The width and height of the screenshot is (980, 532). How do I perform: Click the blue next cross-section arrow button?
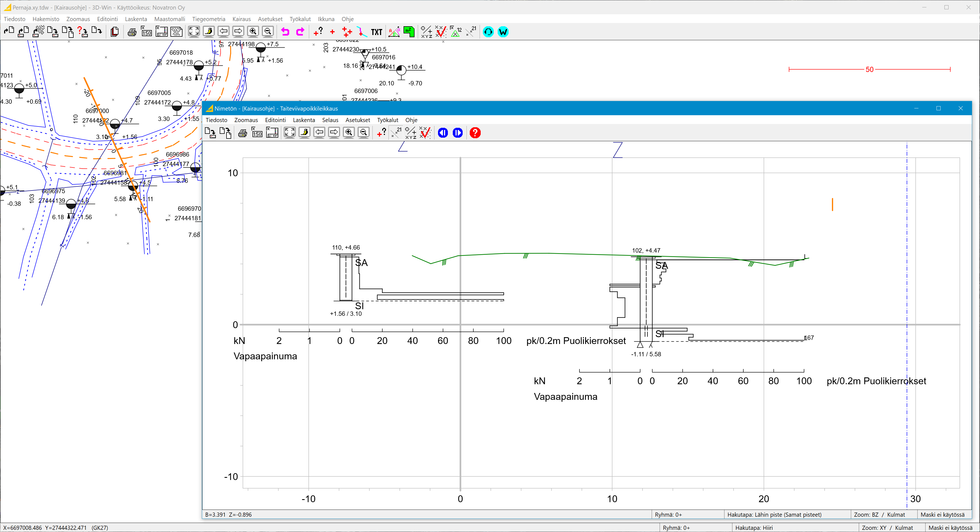click(458, 132)
